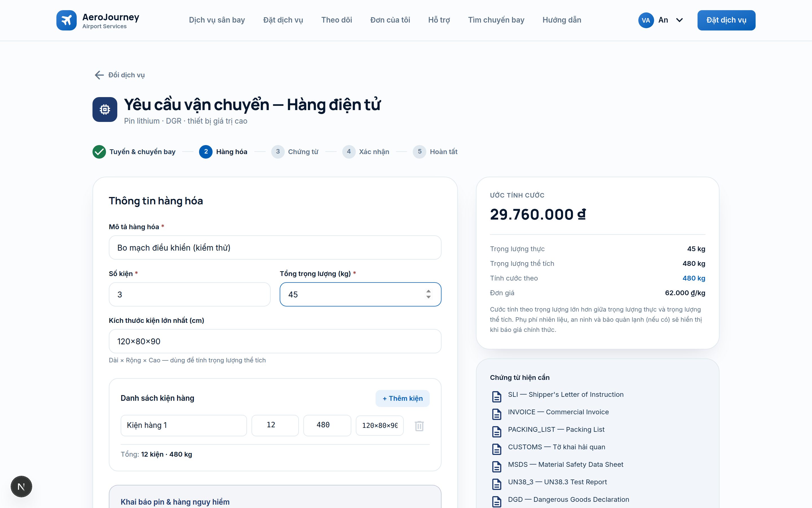Viewport: 812px width, 508px height.
Task: Click the Số kiện input field
Action: point(189,294)
